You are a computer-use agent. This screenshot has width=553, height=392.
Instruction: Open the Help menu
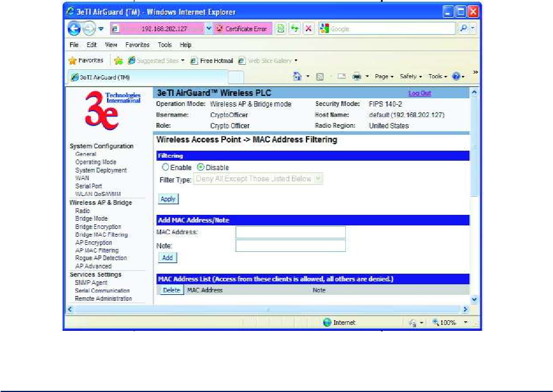click(x=185, y=45)
